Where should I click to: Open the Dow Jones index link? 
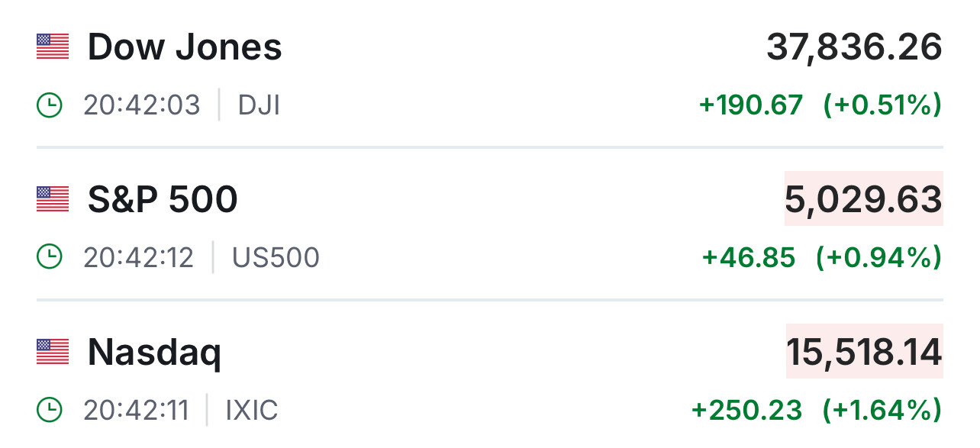click(x=185, y=47)
